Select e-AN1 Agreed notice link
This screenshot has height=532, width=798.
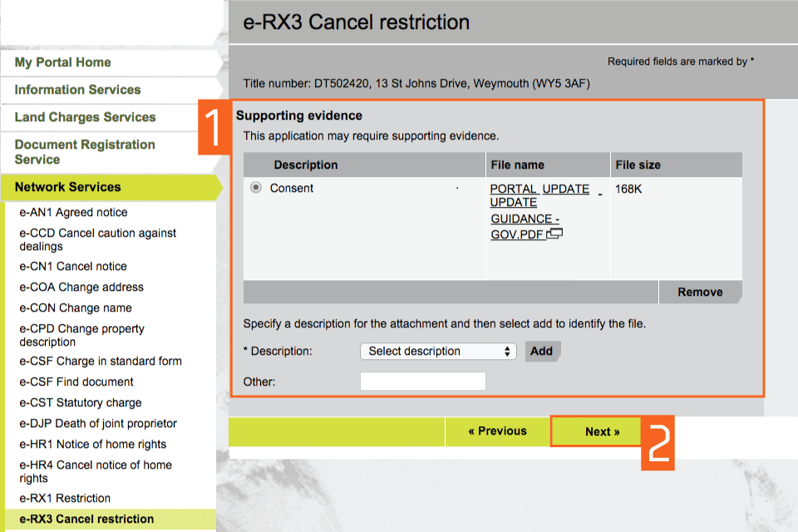click(73, 213)
